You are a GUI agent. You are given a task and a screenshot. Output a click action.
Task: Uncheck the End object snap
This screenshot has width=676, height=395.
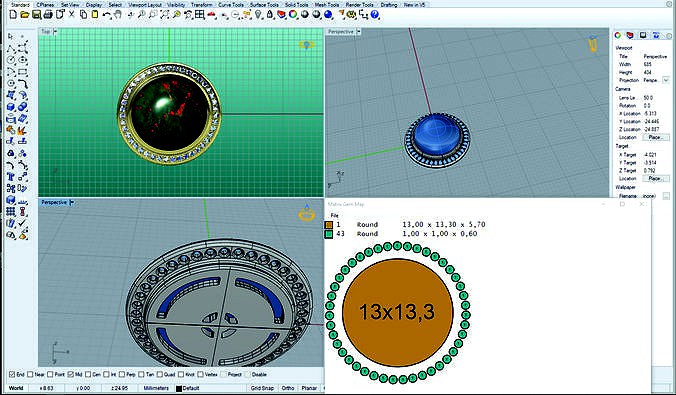click(12, 374)
